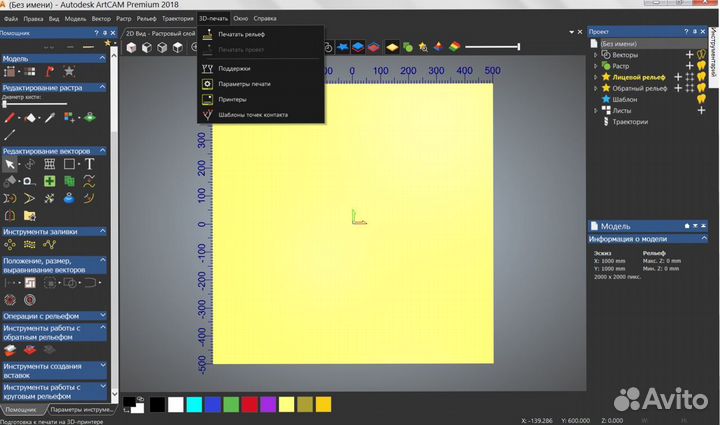This screenshot has height=425, width=720.
Task: Switch to the Параметры инструмента tab
Action: [81, 409]
